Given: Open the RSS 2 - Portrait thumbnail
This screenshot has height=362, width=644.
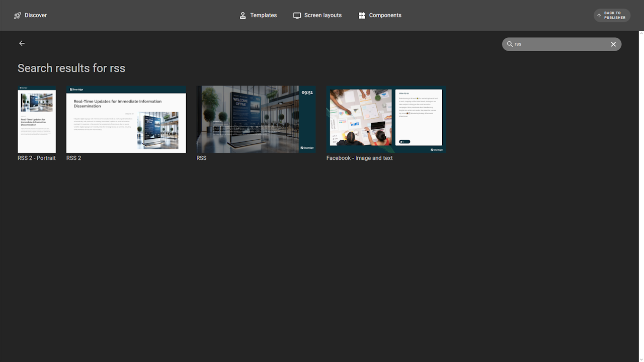Looking at the screenshot, I should point(37,120).
